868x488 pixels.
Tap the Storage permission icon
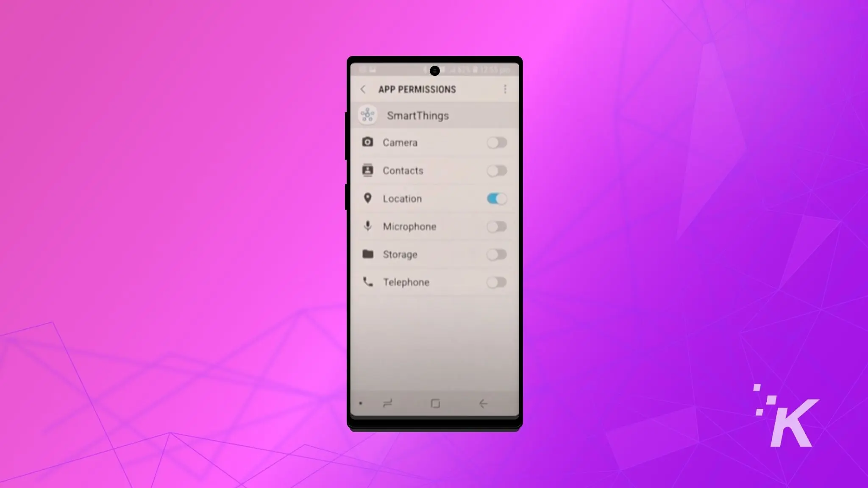368,254
